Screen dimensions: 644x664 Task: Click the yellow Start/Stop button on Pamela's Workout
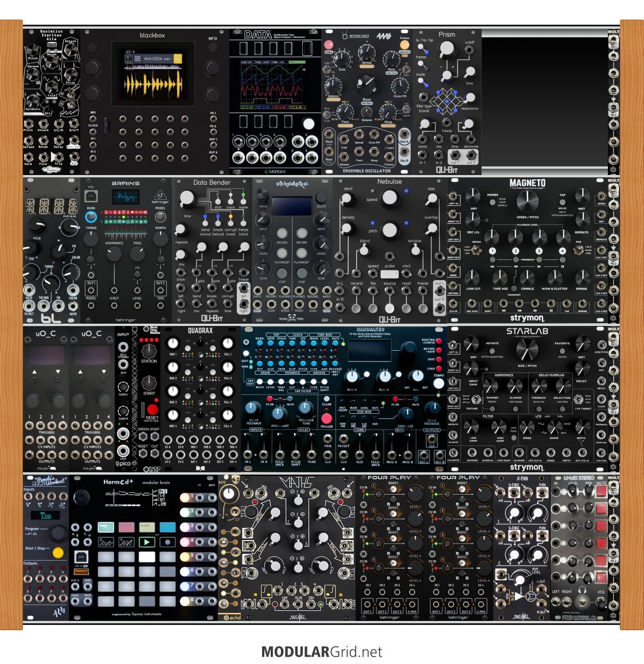(58, 552)
